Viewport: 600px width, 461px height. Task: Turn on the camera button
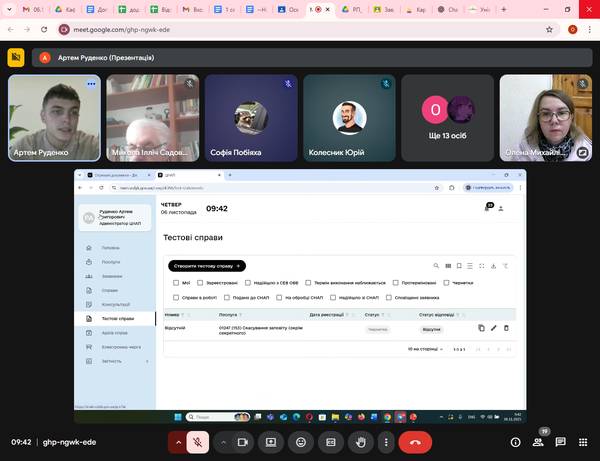tap(244, 441)
